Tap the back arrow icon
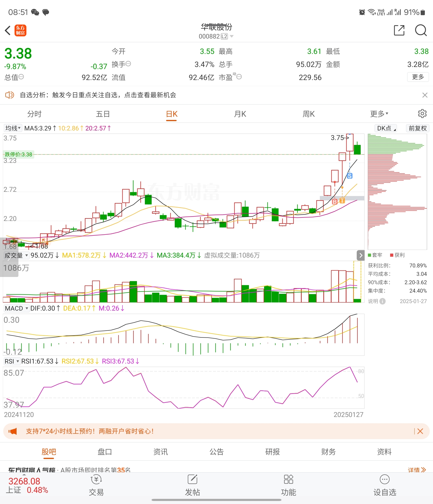 (x=8, y=30)
